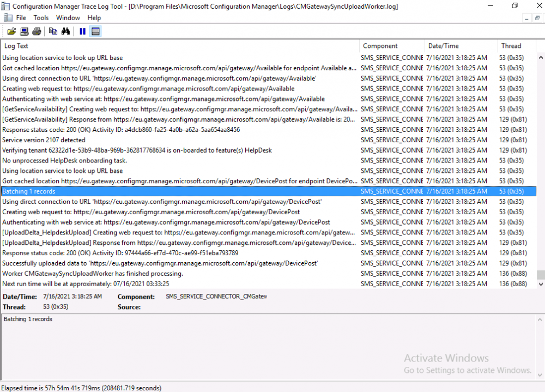This screenshot has width=545, height=392.
Task: Click the Date/Time column header
Action: (461, 46)
